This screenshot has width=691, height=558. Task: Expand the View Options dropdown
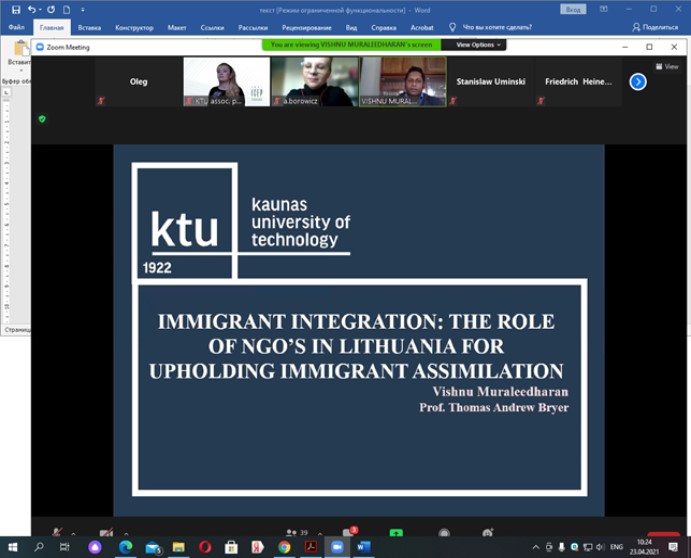(x=477, y=45)
